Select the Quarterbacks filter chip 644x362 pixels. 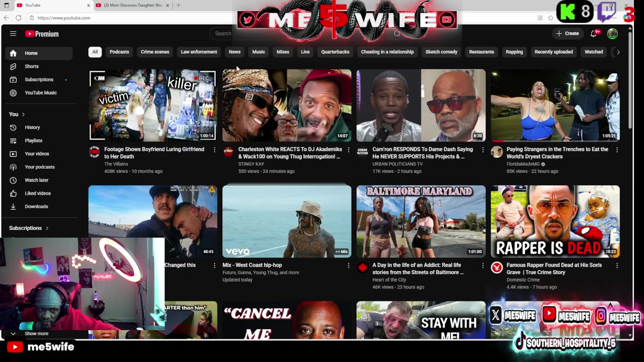(335, 52)
